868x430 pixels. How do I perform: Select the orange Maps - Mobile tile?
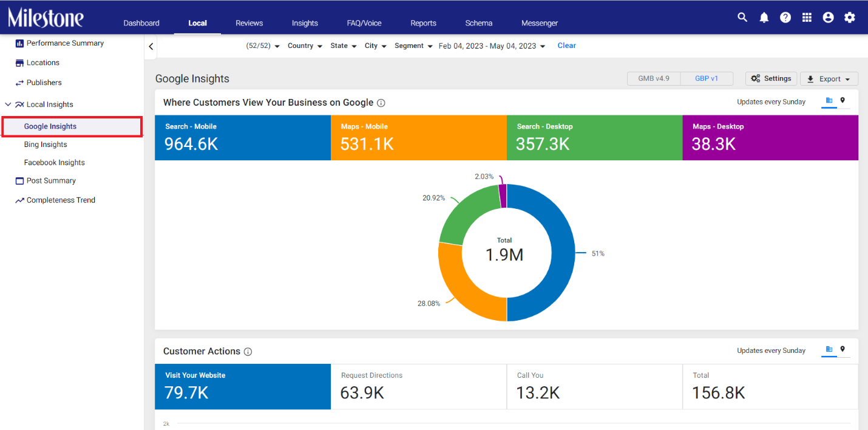(x=419, y=138)
